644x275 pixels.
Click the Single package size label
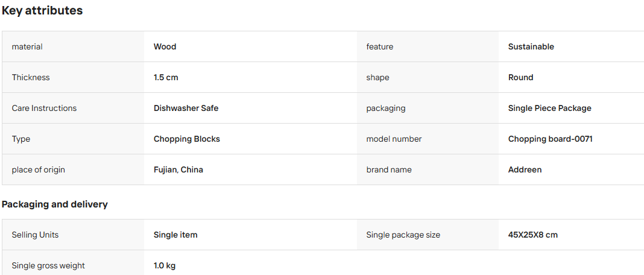[x=403, y=235]
